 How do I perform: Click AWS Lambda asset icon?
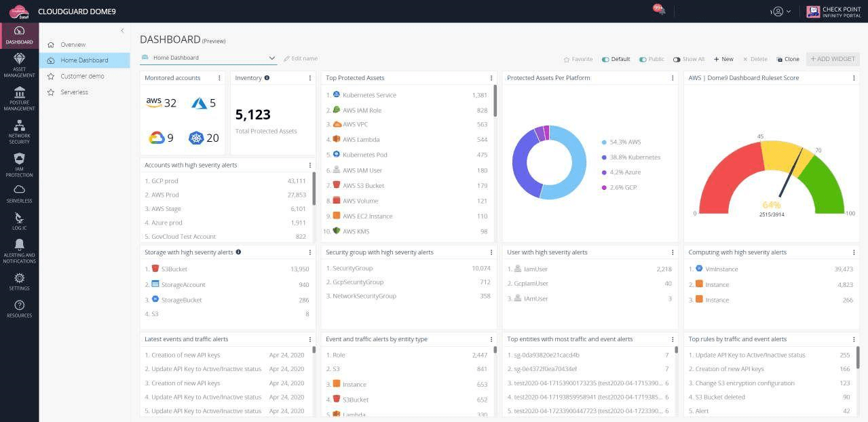tap(337, 139)
